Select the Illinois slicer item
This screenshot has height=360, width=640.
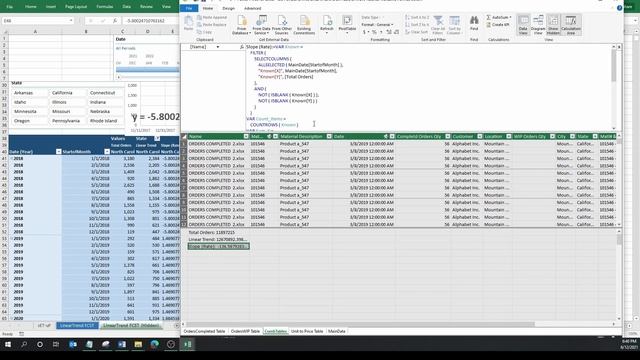pyautogui.click(x=67, y=102)
